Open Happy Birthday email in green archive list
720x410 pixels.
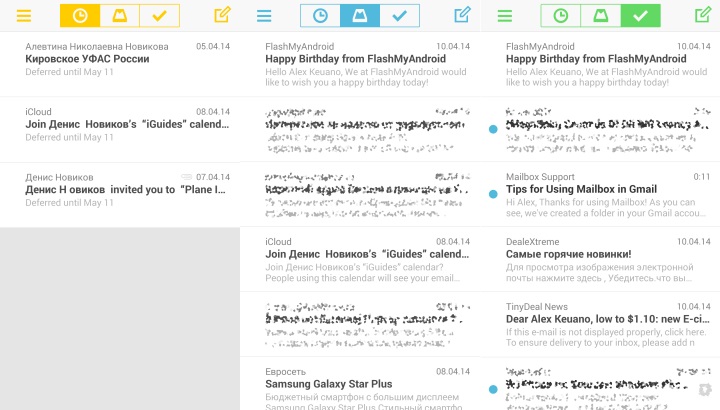[x=600, y=64]
